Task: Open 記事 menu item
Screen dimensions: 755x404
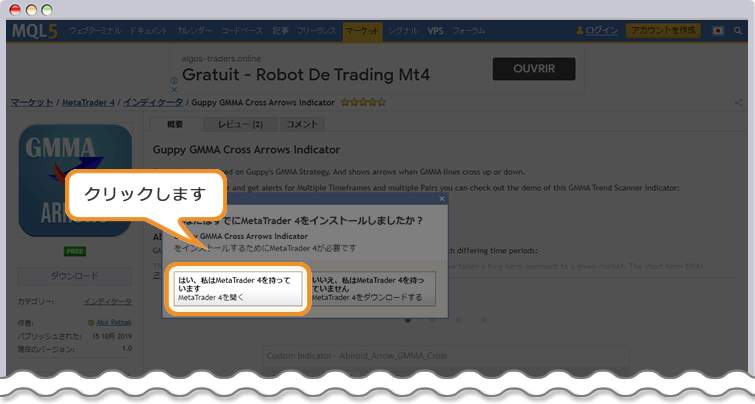Action: 280,31
